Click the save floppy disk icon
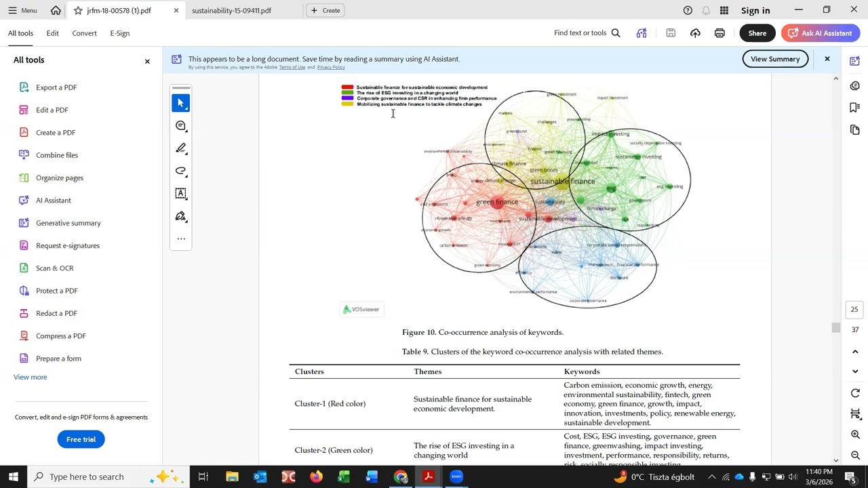The height and width of the screenshot is (488, 868). (671, 33)
